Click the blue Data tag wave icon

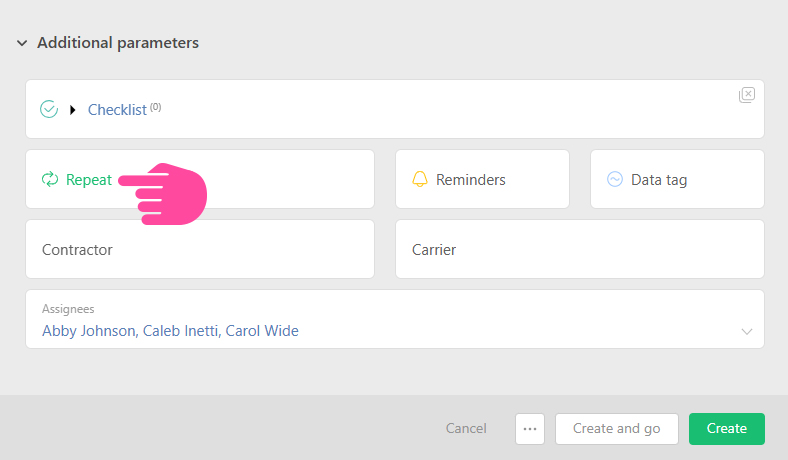coord(615,180)
